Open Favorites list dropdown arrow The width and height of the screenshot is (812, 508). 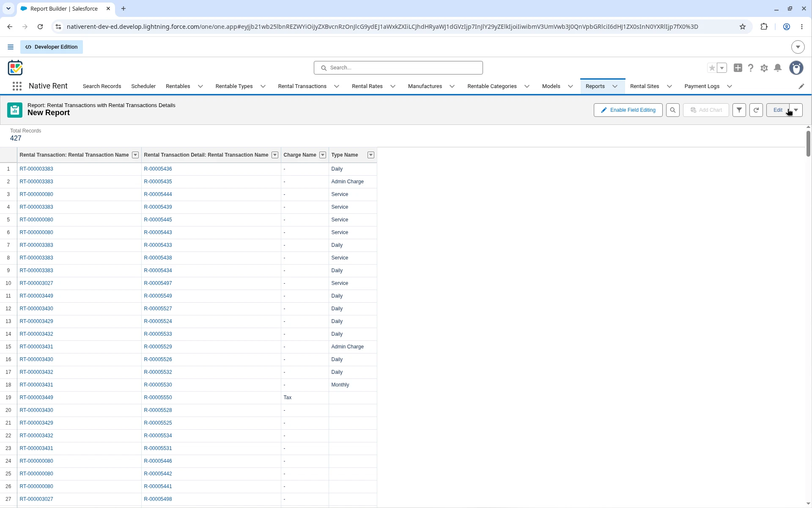coord(722,68)
